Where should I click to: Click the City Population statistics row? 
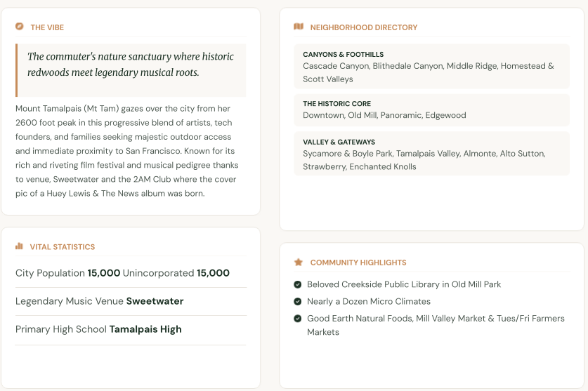point(131,273)
